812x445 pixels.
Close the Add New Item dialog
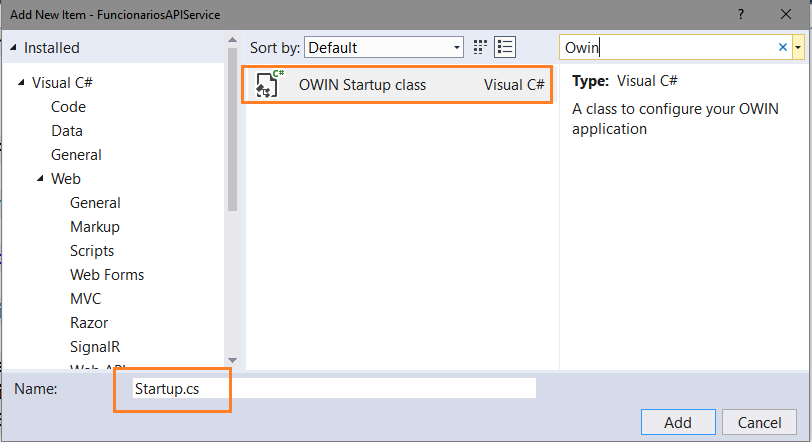786,15
